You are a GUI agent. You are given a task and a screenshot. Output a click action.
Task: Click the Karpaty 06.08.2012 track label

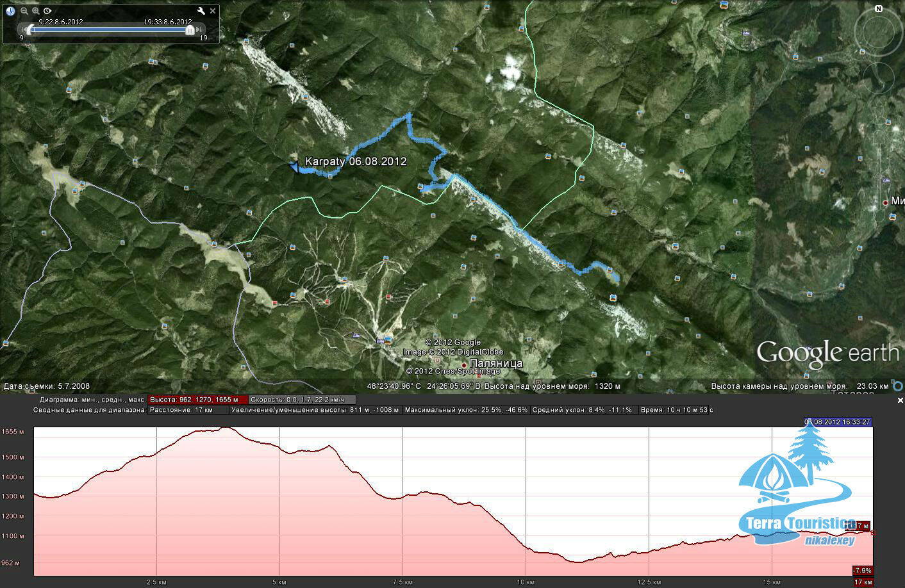pyautogui.click(x=356, y=161)
